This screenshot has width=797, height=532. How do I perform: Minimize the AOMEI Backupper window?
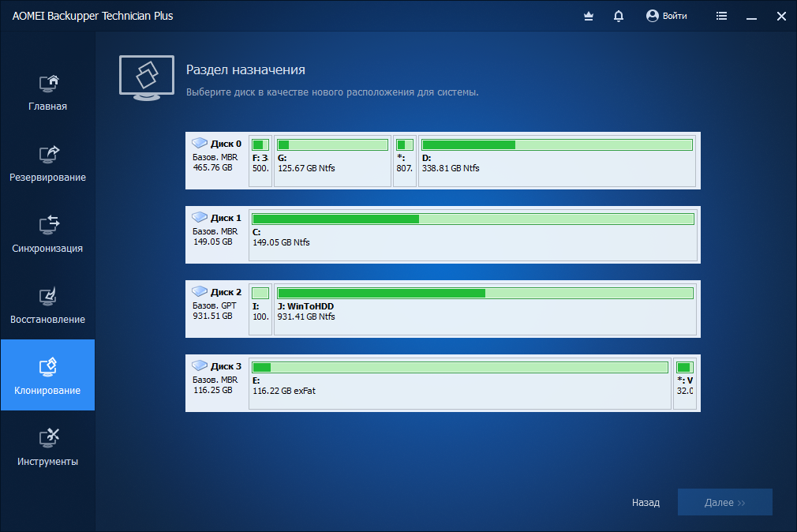(752, 17)
